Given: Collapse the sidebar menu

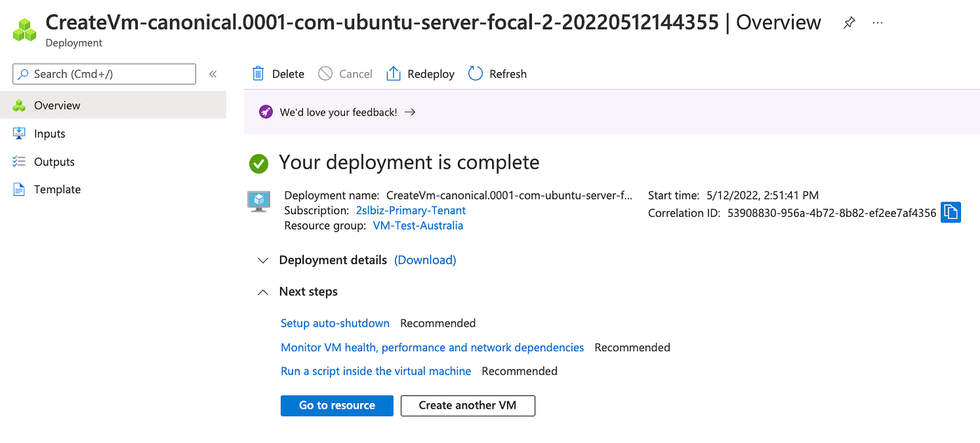Looking at the screenshot, I should [x=213, y=73].
